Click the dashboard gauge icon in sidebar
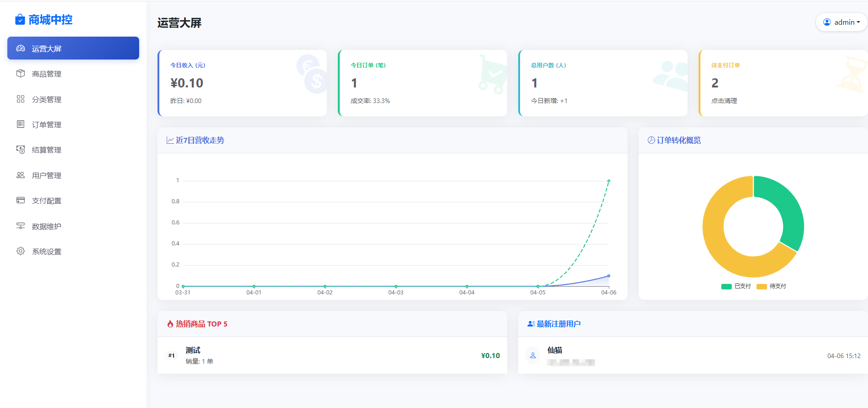The height and width of the screenshot is (408, 868). [21, 49]
